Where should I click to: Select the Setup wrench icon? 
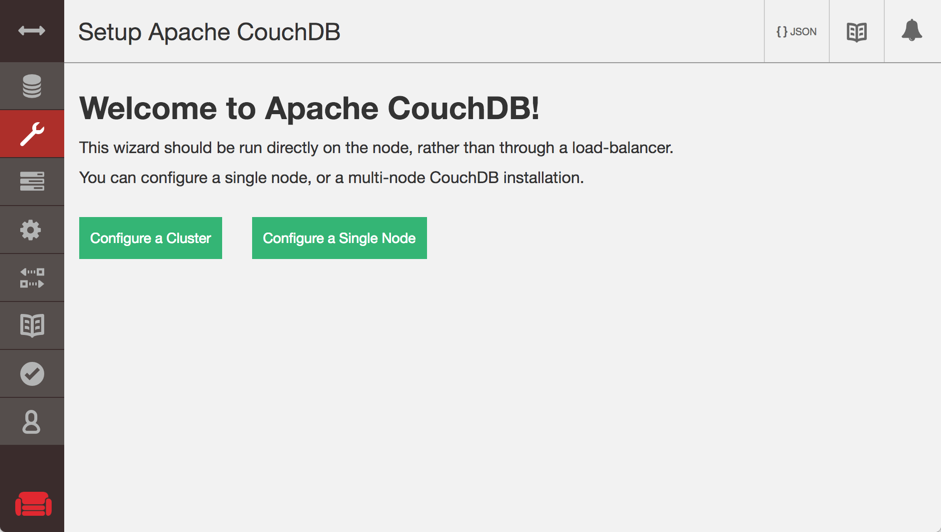[x=32, y=134]
